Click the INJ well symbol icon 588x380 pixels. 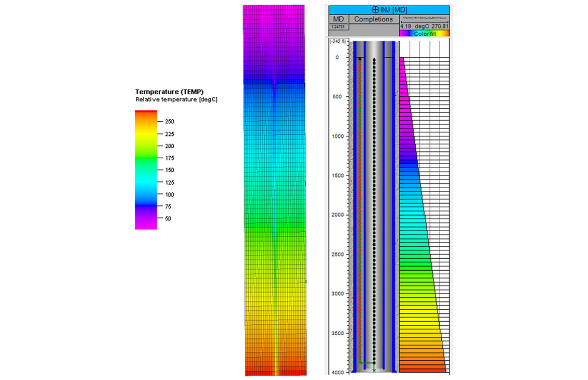click(375, 10)
